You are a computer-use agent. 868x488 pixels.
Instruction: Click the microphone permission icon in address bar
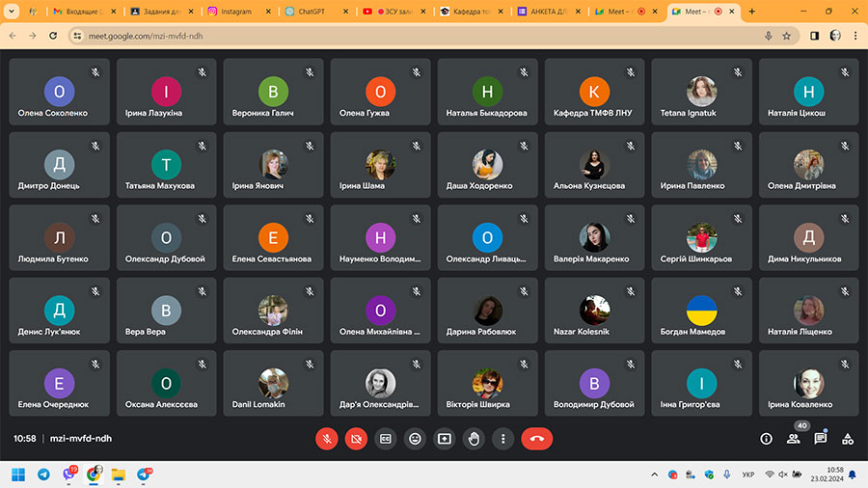point(769,36)
